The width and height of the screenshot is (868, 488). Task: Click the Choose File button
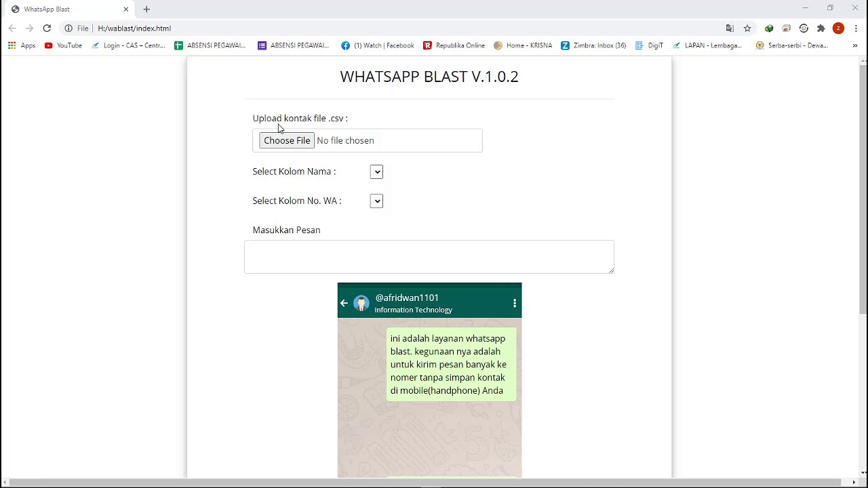pyautogui.click(x=287, y=140)
